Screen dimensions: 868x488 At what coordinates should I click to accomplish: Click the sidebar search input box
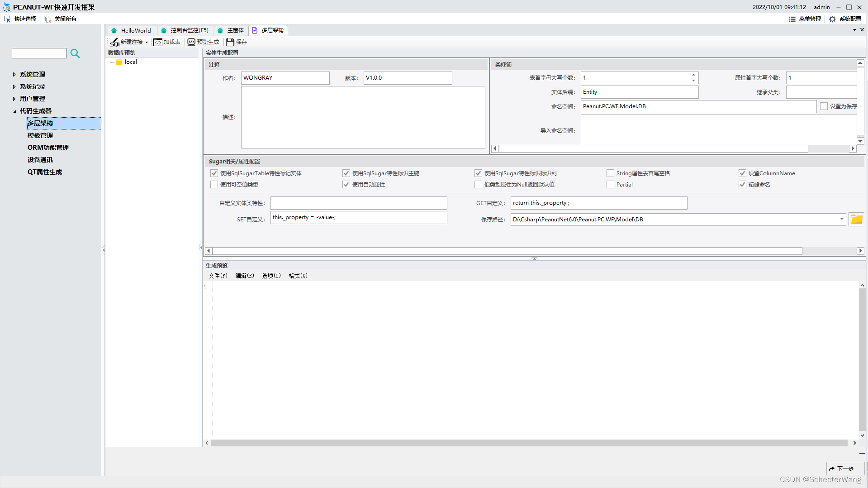(x=39, y=53)
